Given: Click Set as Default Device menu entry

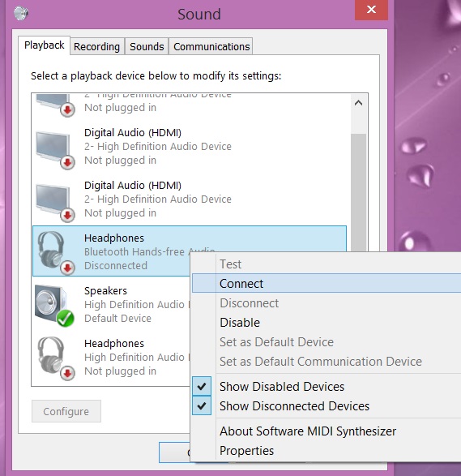Looking at the screenshot, I should [327, 342].
